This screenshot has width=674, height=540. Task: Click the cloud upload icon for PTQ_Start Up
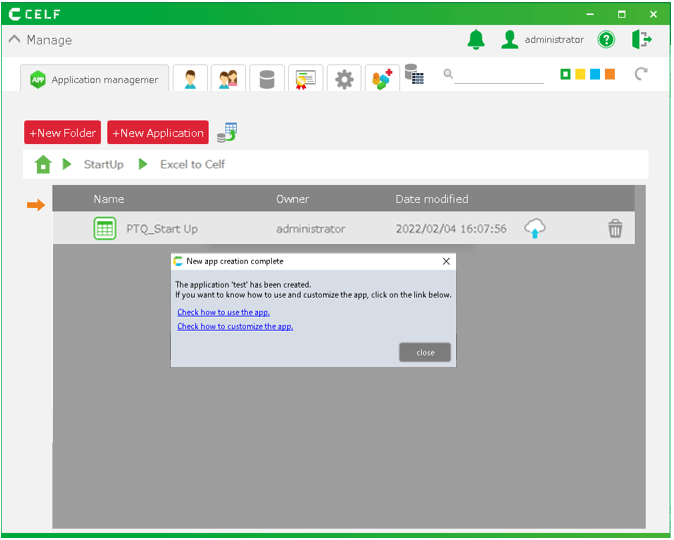[535, 229]
